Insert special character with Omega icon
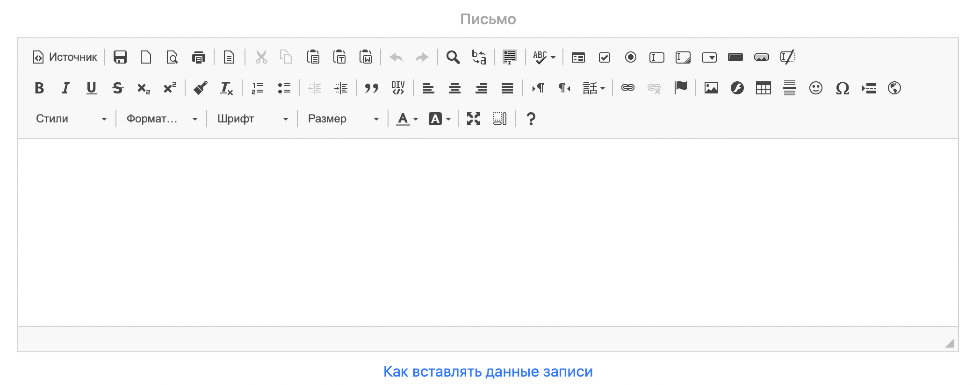980x385 pixels. 842,88
